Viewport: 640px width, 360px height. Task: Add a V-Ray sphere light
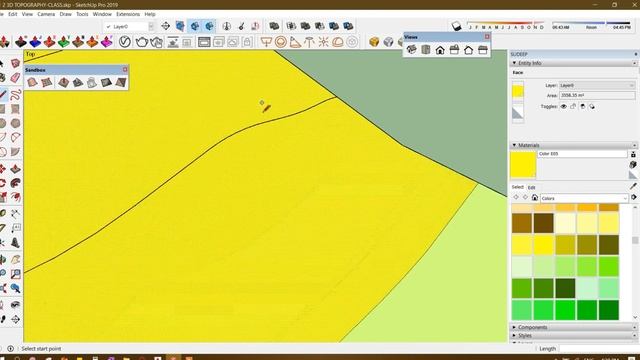click(281, 42)
